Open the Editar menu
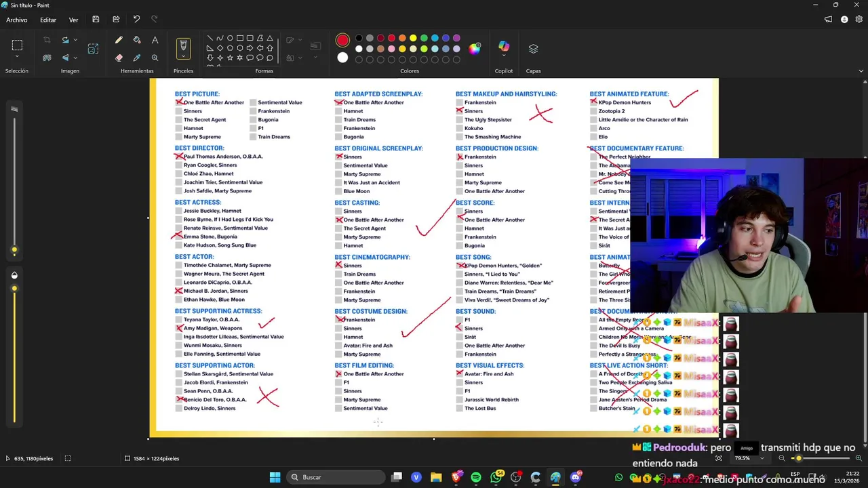Image resolution: width=868 pixels, height=488 pixels. pyautogui.click(x=47, y=20)
